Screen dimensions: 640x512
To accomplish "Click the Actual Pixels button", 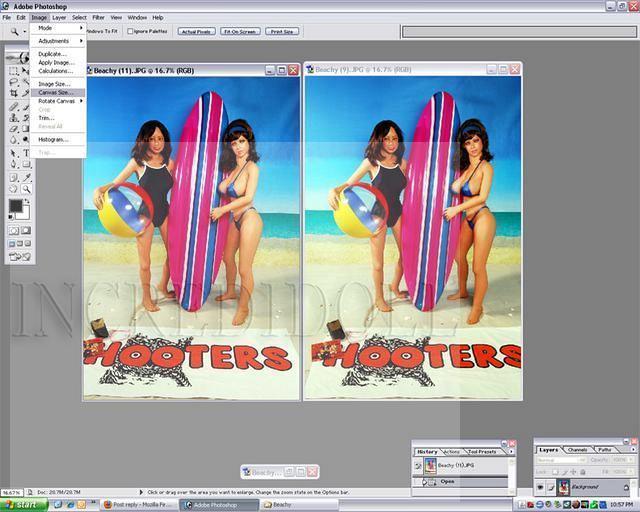I will (196, 31).
